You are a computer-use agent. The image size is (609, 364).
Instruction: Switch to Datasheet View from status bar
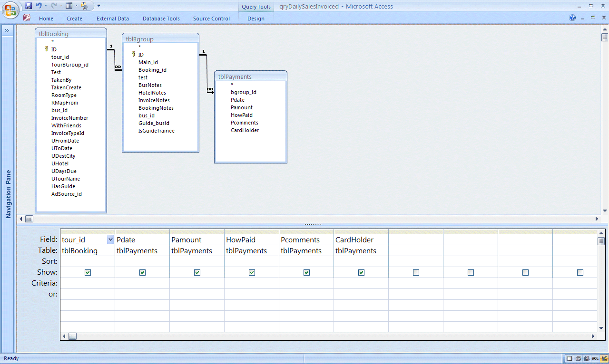coord(570,358)
